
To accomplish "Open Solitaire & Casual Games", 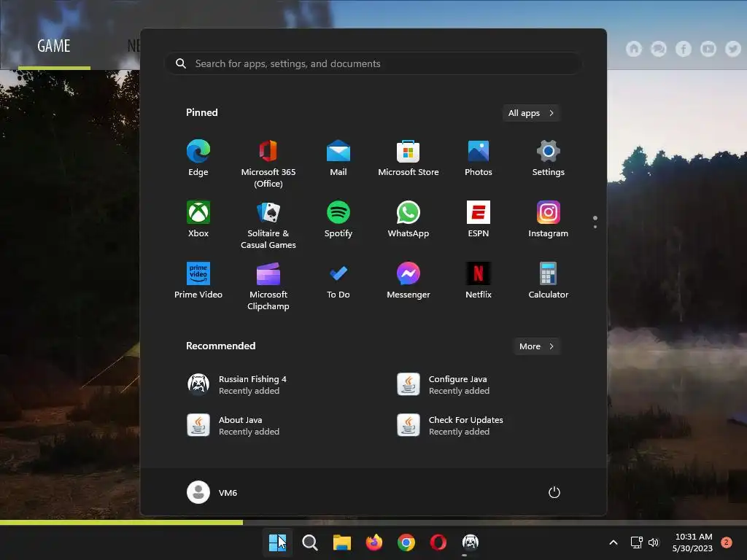I will (268, 225).
